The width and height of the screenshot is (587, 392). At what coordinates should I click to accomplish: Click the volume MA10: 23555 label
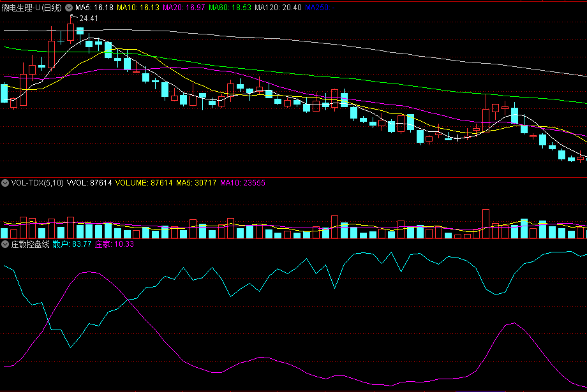[x=242, y=183]
